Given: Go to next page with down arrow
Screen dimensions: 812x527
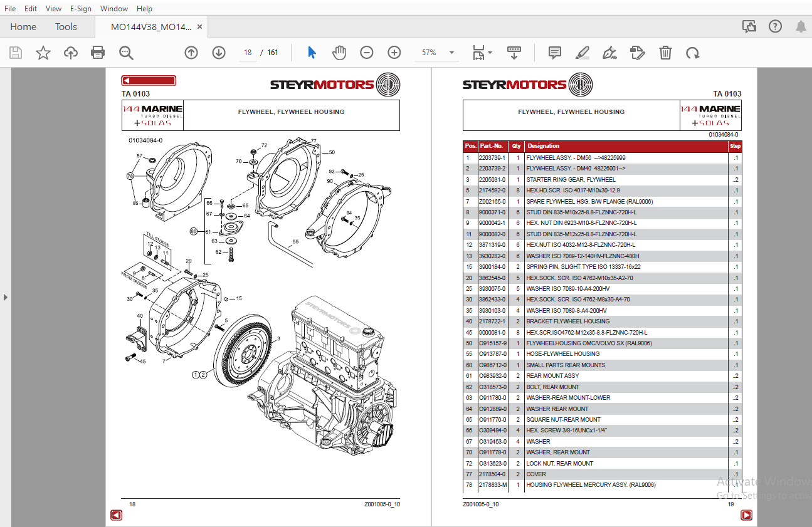Looking at the screenshot, I should (219, 53).
